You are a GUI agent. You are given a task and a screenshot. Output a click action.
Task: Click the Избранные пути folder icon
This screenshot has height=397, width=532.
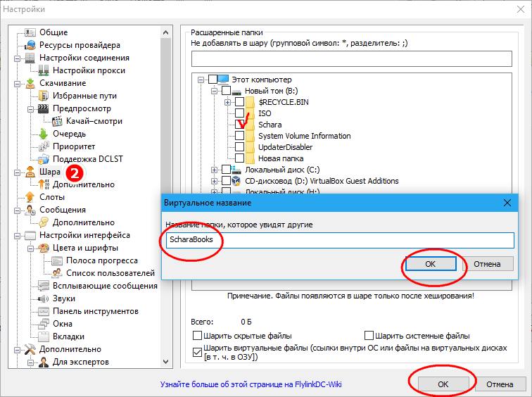pos(44,96)
